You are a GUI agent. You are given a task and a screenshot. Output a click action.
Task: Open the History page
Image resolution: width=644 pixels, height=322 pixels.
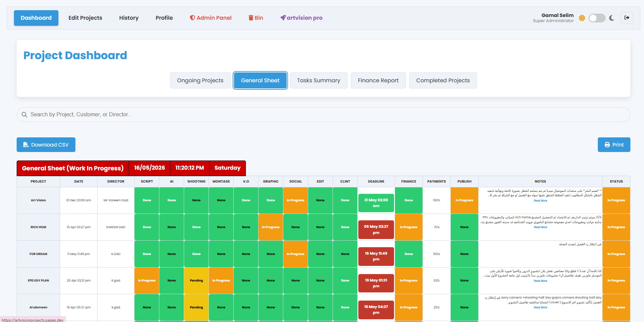(x=129, y=18)
